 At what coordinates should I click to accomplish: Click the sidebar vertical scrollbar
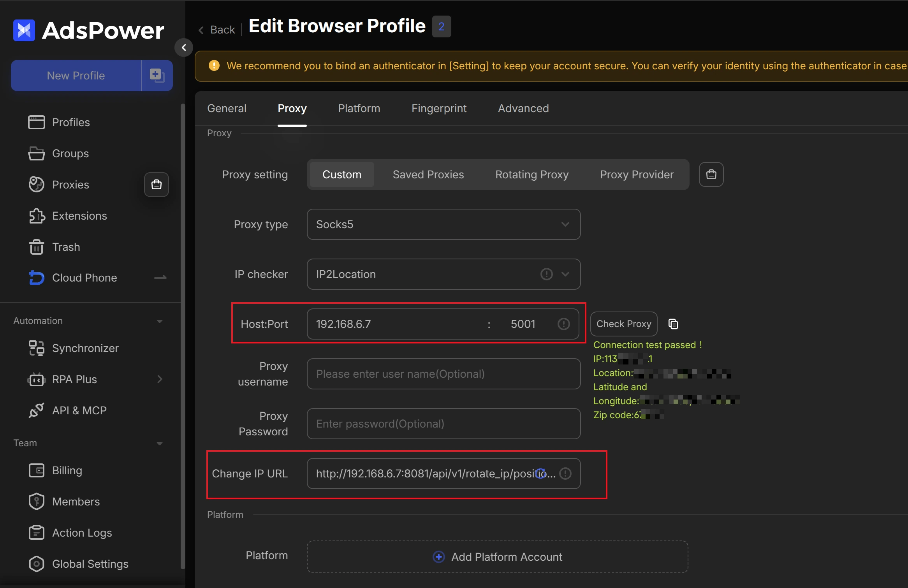click(x=183, y=336)
